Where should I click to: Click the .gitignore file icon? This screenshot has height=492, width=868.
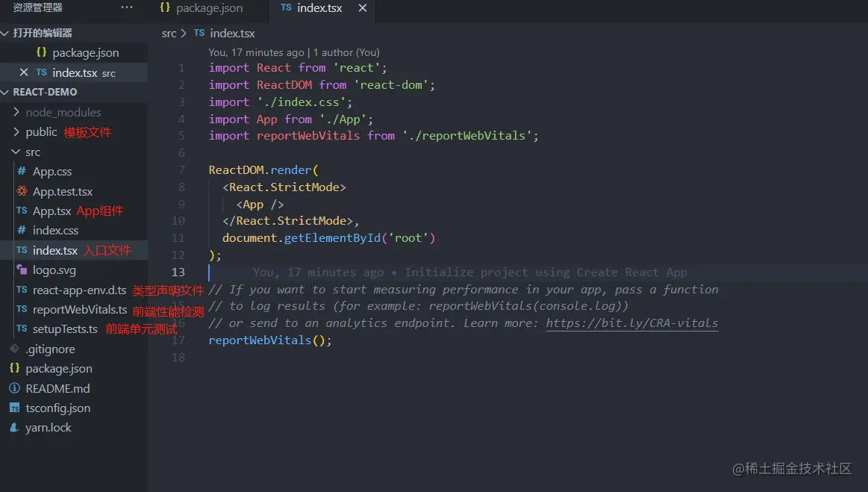[14, 349]
